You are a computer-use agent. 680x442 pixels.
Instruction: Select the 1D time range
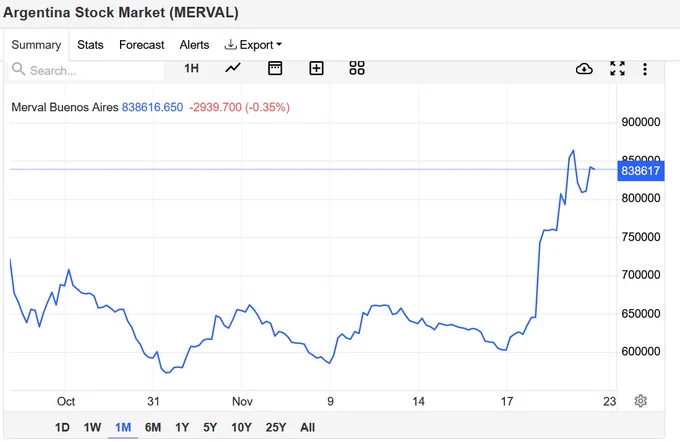[62, 427]
